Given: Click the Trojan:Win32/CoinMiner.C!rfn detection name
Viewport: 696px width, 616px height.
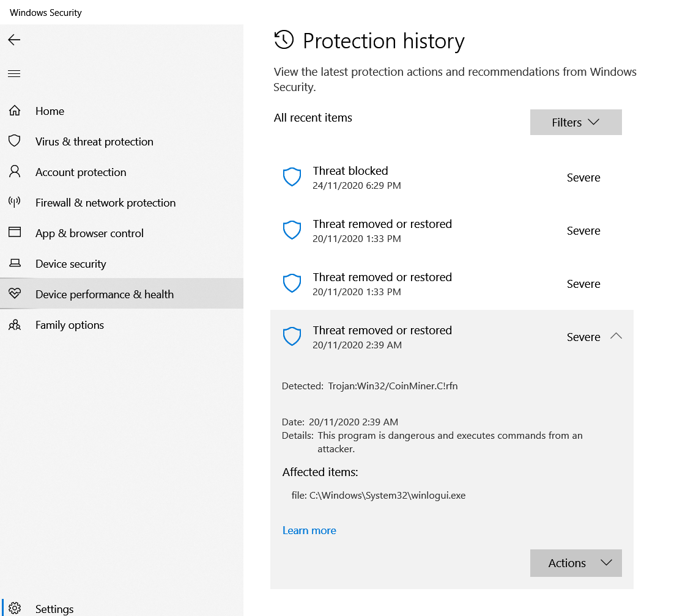Looking at the screenshot, I should [x=393, y=386].
